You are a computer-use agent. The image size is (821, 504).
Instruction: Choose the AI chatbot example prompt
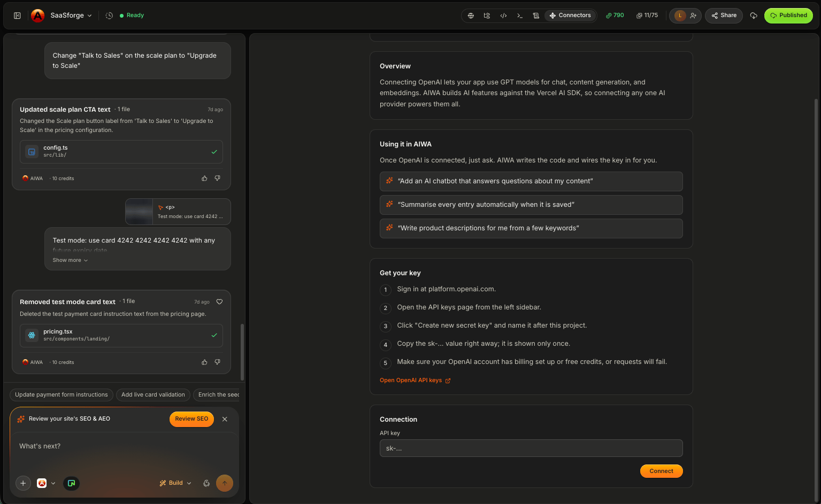531,181
